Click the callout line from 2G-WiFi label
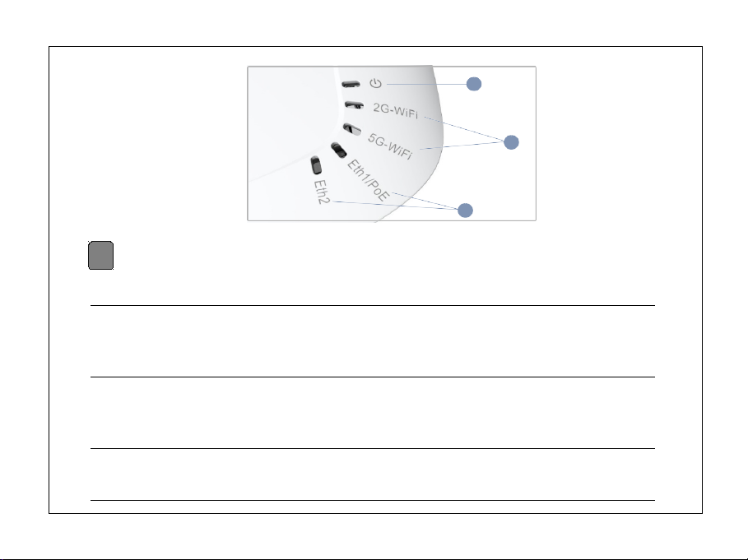748x560 pixels. [463, 128]
